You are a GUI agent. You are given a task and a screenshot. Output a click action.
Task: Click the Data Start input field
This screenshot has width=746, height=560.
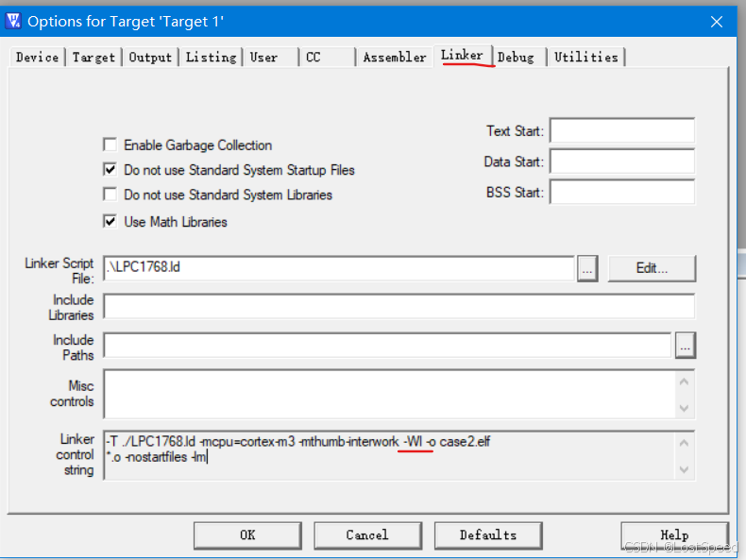(622, 161)
